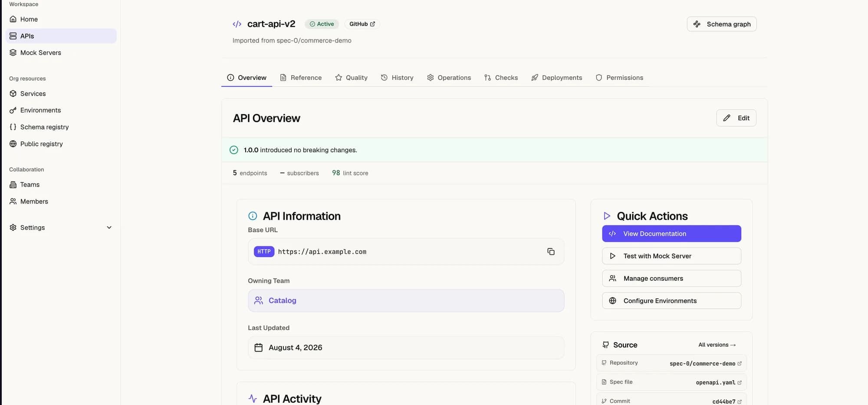Follow the All versions link
The image size is (868, 405).
(x=717, y=345)
